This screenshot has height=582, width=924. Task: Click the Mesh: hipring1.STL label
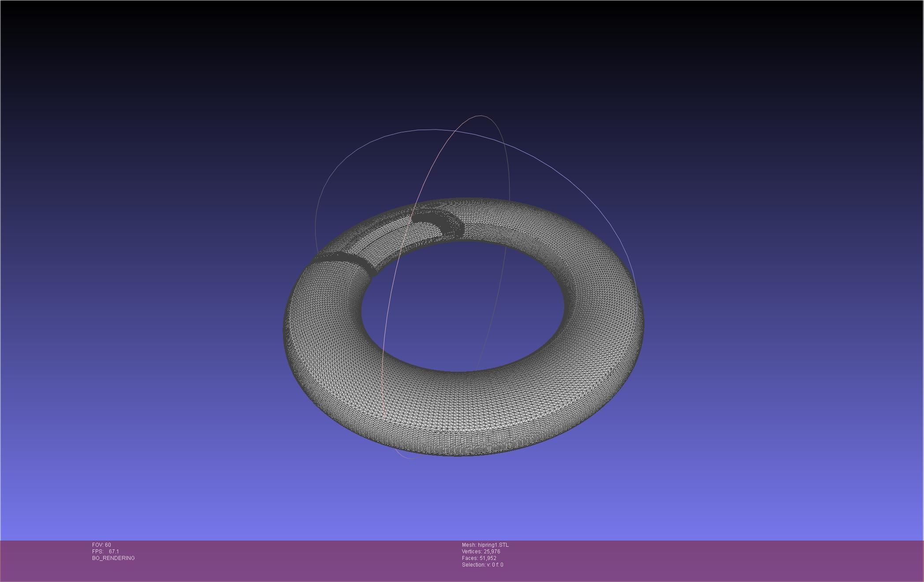tap(485, 545)
